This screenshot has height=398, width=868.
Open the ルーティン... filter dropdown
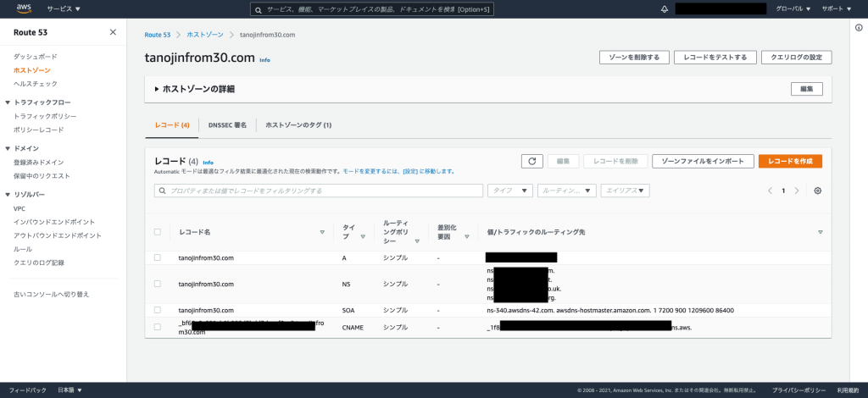point(567,191)
